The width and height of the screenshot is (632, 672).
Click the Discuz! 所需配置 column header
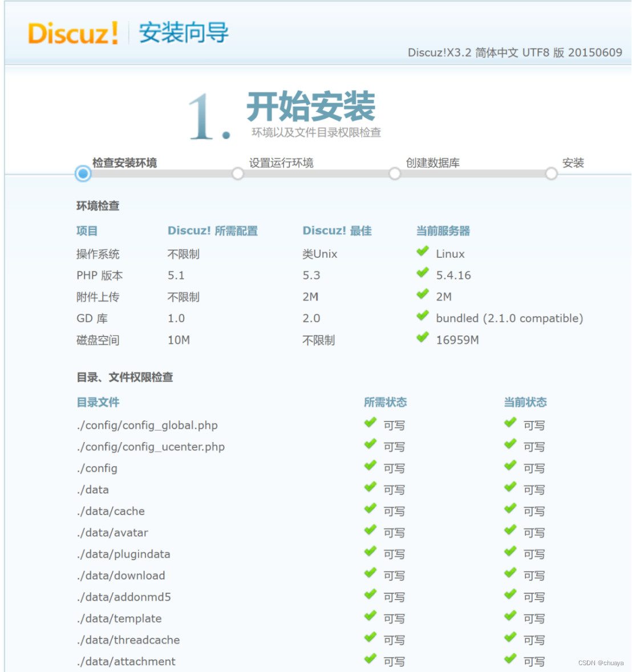tap(213, 231)
